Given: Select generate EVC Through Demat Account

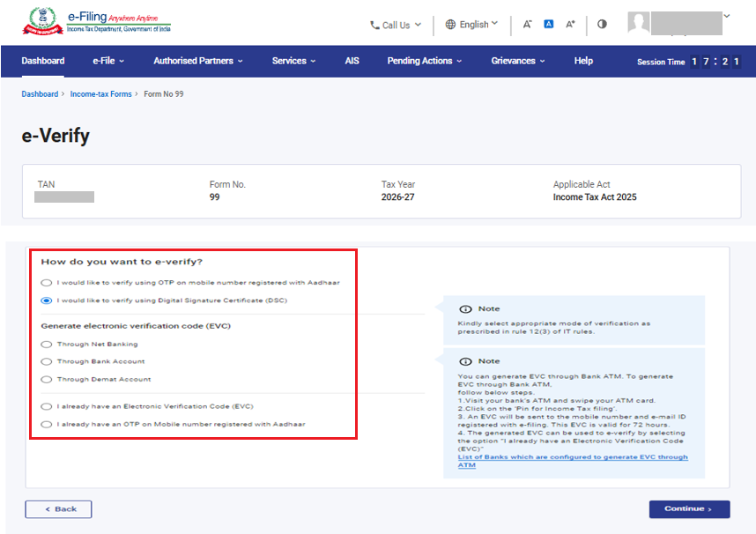Looking at the screenshot, I should [x=47, y=379].
